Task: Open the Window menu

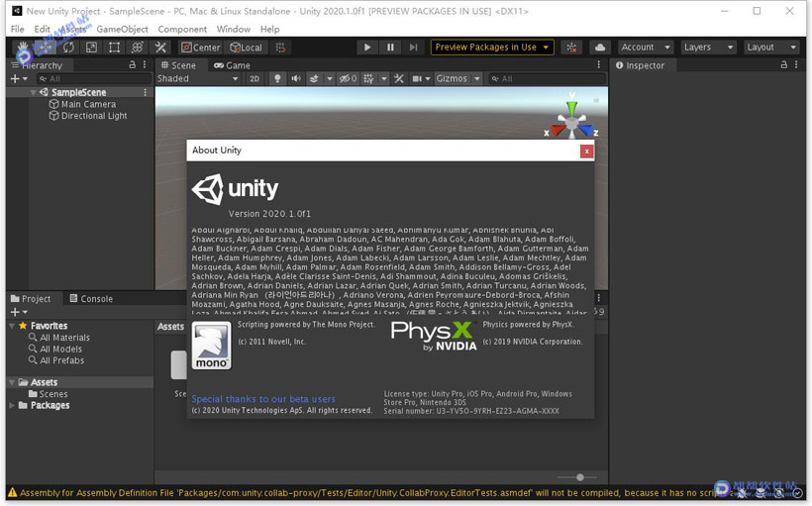Action: click(x=233, y=29)
